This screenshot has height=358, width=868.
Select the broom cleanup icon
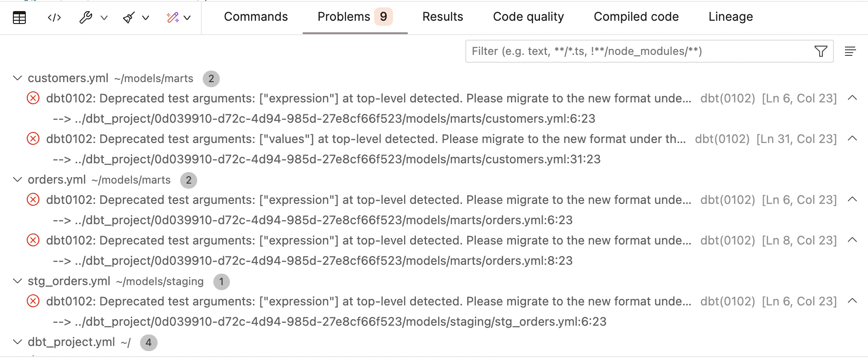129,18
